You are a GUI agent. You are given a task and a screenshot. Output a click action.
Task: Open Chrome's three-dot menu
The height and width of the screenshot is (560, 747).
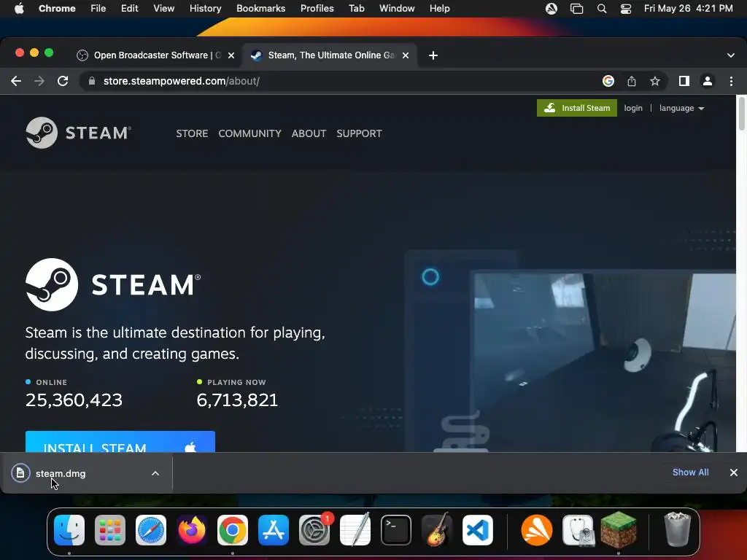731,81
